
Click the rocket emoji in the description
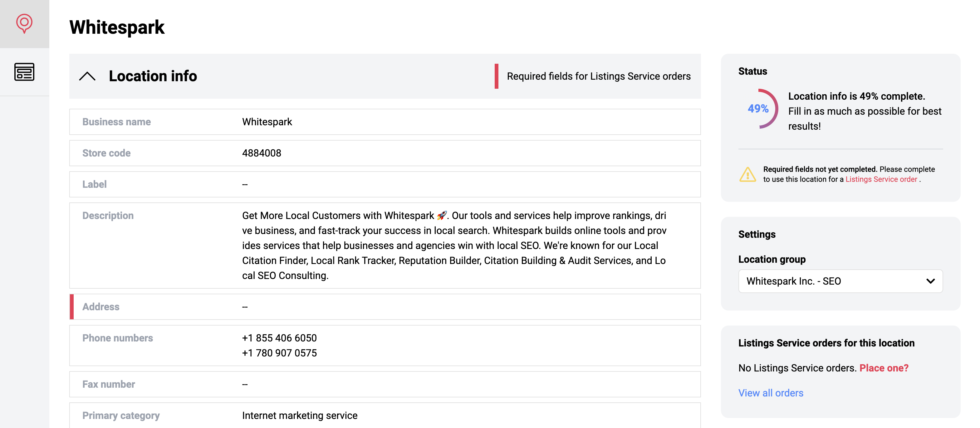click(x=441, y=216)
